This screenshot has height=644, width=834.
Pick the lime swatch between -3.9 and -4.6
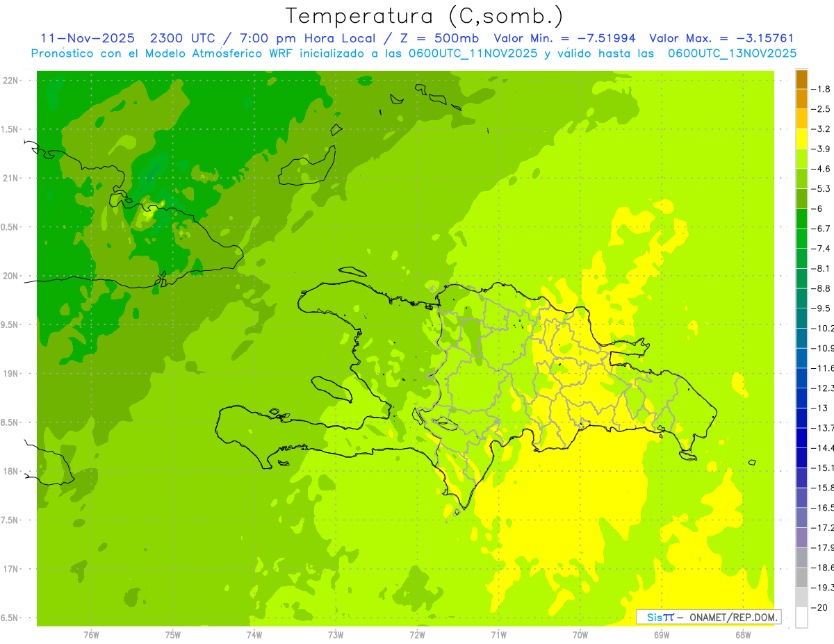(x=801, y=159)
